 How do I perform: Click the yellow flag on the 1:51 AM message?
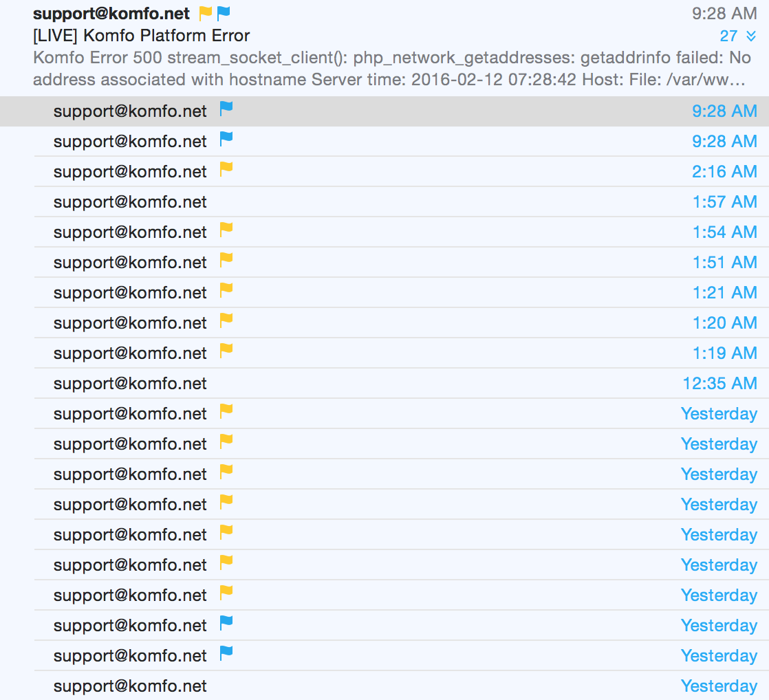[226, 261]
